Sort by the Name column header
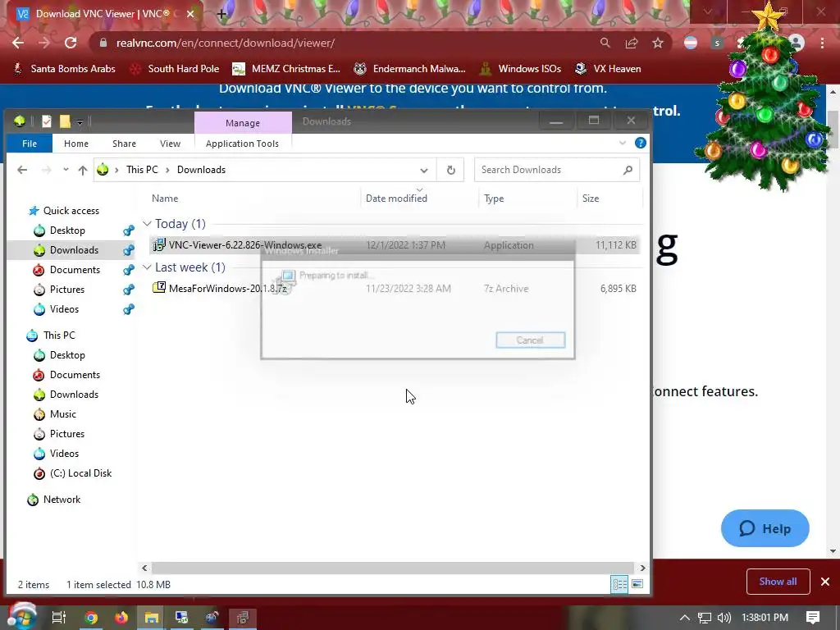Viewport: 840px width, 630px height. tap(165, 199)
